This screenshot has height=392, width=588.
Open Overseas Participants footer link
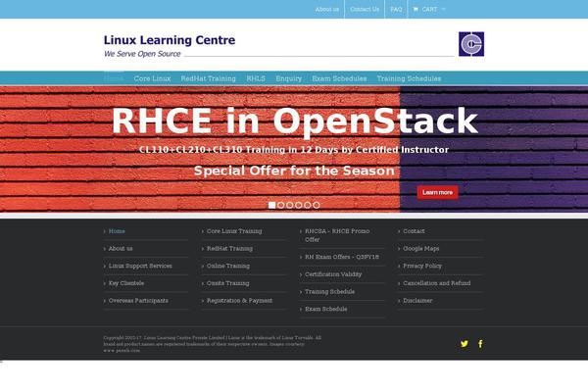pyautogui.click(x=138, y=301)
